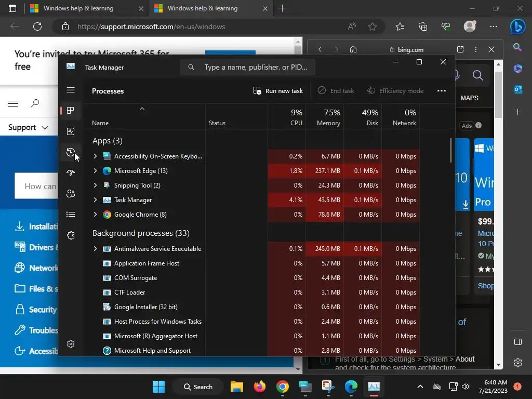Open the App history page in Task Manager
The image size is (532, 399).
pos(71,152)
